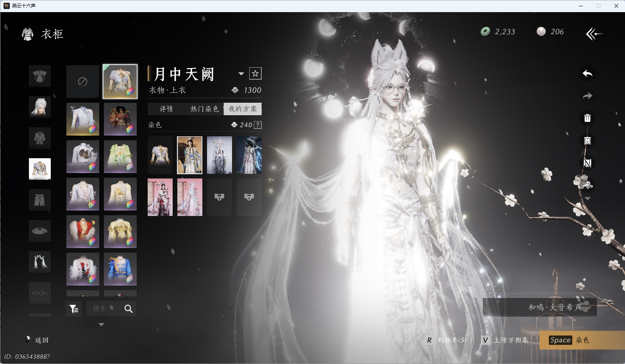The height and width of the screenshot is (364, 625).
Task: Toggle the crossed-out display icon on right
Action: (x=587, y=163)
